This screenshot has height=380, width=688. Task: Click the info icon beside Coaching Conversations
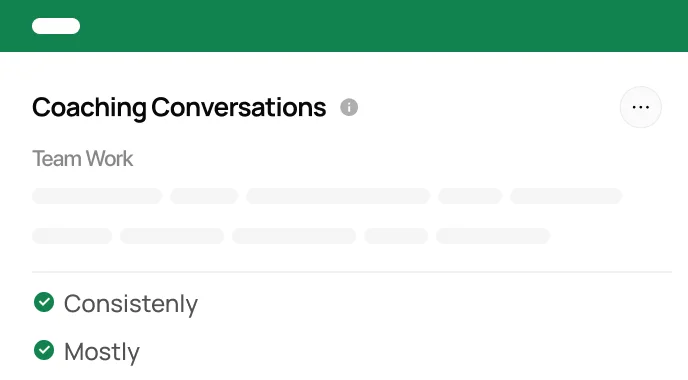[349, 107]
